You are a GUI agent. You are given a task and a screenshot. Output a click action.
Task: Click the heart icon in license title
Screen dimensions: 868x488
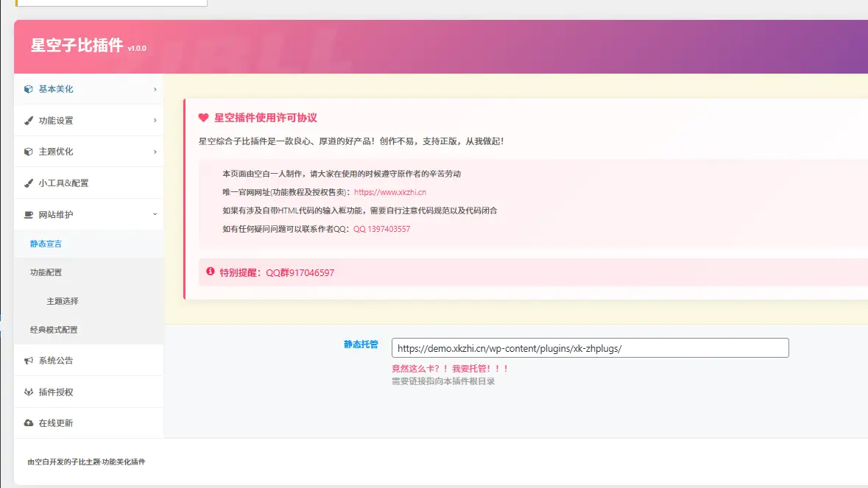tap(204, 118)
